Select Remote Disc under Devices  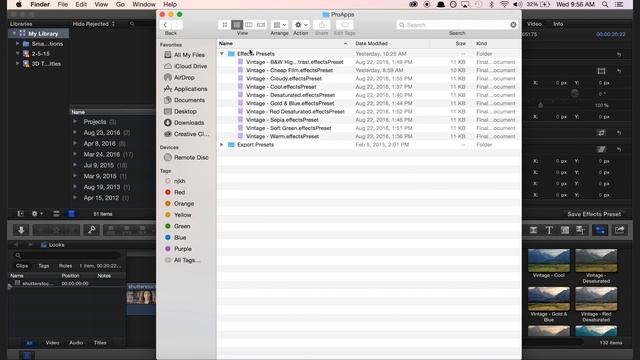(x=191, y=158)
